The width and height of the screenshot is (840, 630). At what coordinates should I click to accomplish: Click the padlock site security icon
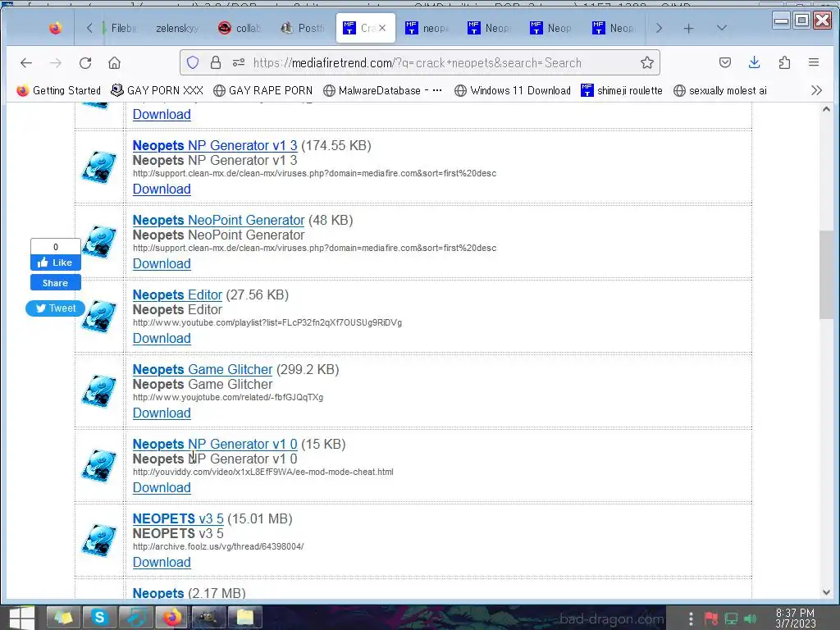coord(216,62)
